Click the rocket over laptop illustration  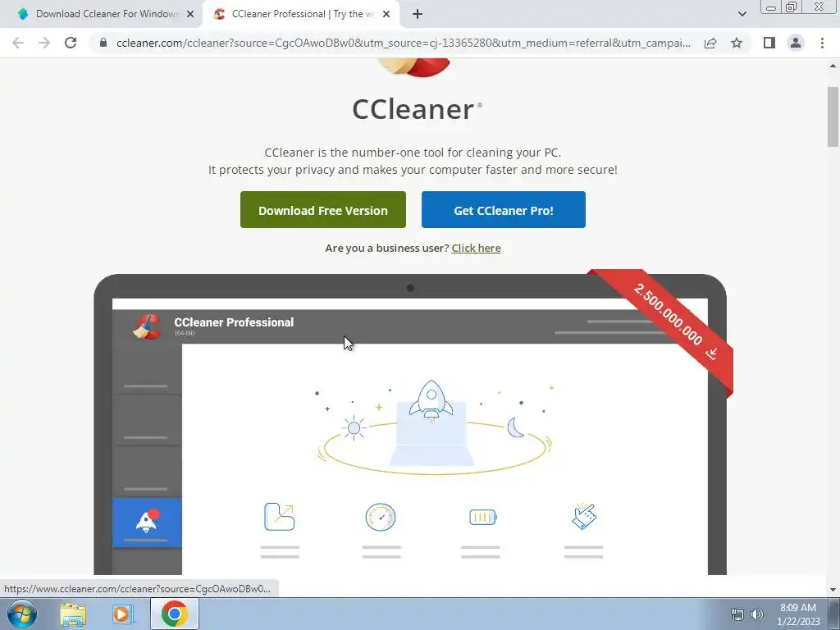point(431,399)
